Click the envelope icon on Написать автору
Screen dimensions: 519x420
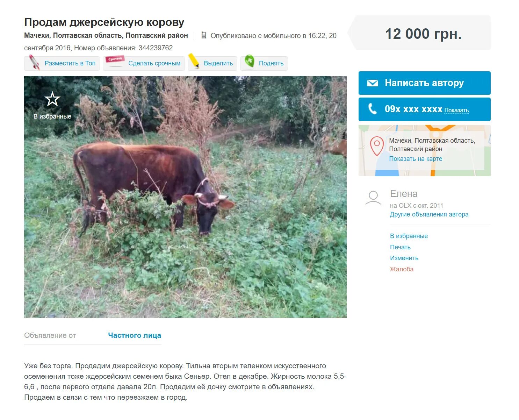pyautogui.click(x=373, y=83)
